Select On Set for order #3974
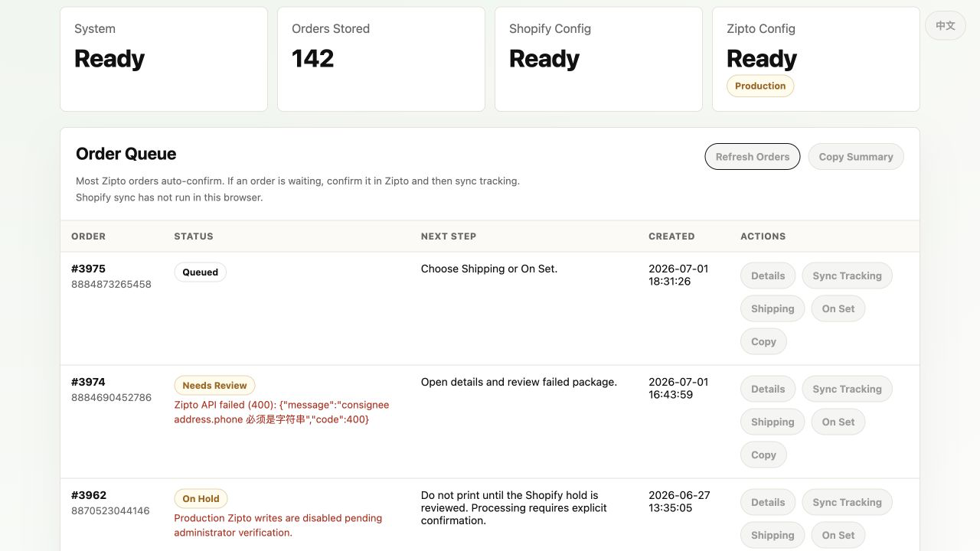The width and height of the screenshot is (980, 551). tap(838, 422)
